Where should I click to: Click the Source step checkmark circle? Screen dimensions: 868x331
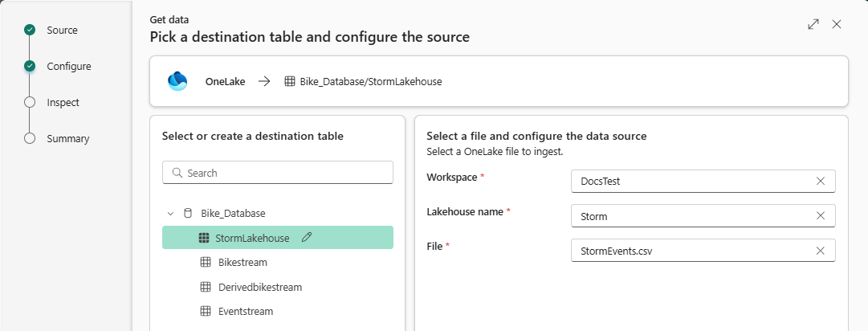(x=30, y=31)
